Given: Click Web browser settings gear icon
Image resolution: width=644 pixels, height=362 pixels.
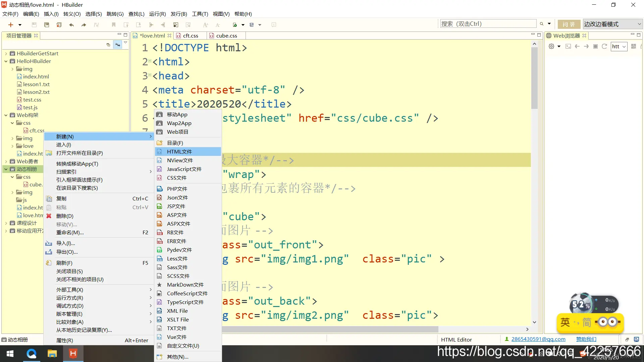Looking at the screenshot, I should [x=551, y=46].
